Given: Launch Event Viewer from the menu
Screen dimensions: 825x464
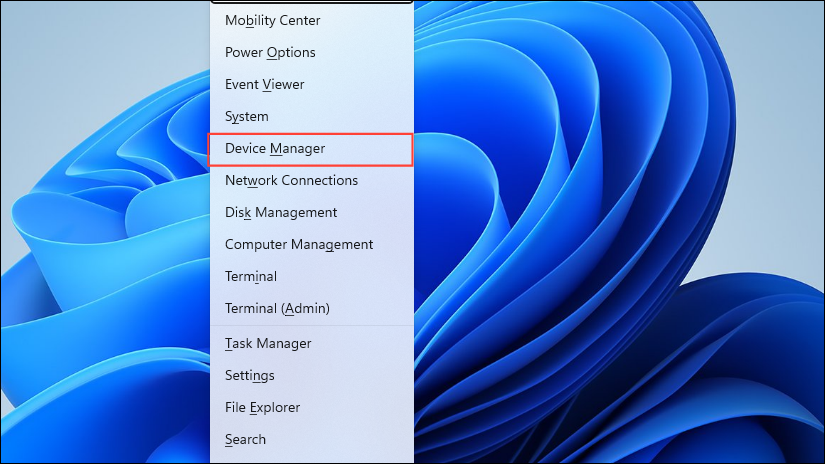Looking at the screenshot, I should click(x=264, y=84).
